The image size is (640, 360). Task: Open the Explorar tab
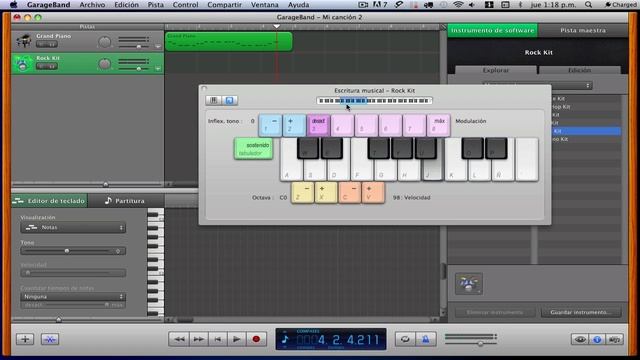pos(496,70)
